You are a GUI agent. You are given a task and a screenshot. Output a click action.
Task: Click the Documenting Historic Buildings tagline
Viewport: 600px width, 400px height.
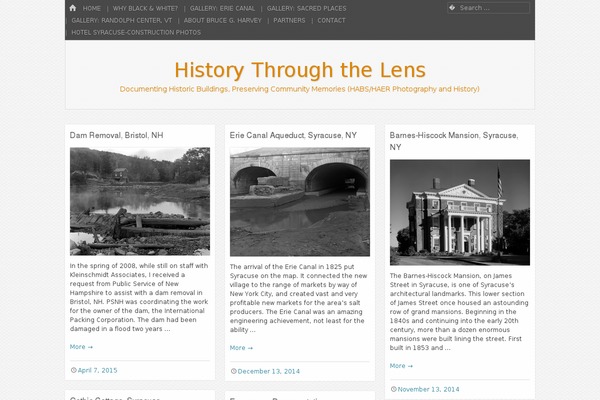coord(300,89)
